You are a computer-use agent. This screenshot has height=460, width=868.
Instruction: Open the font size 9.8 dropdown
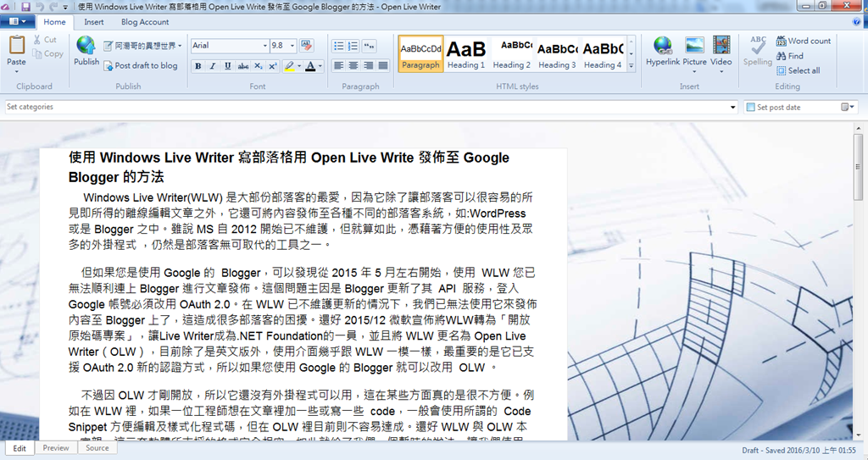pyautogui.click(x=292, y=46)
